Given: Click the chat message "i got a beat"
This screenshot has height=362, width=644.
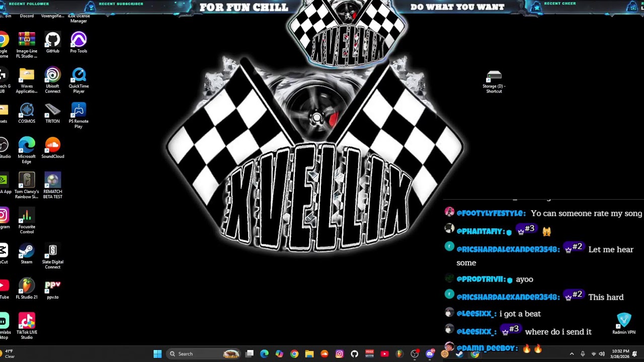Looking at the screenshot, I should click(520, 314).
